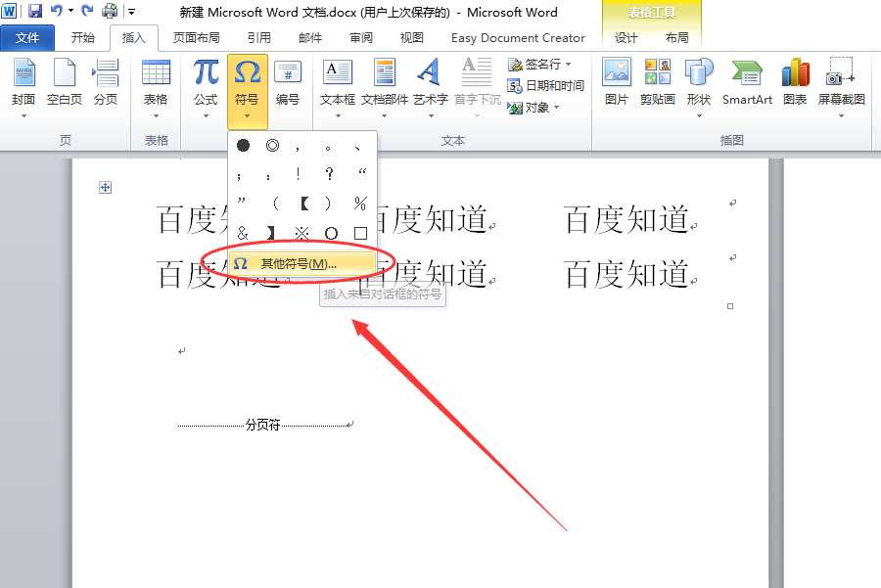Insert the question mark symbol

click(x=330, y=173)
